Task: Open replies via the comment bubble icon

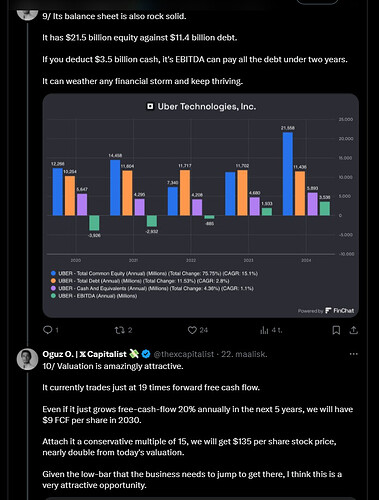Action: pos(48,330)
